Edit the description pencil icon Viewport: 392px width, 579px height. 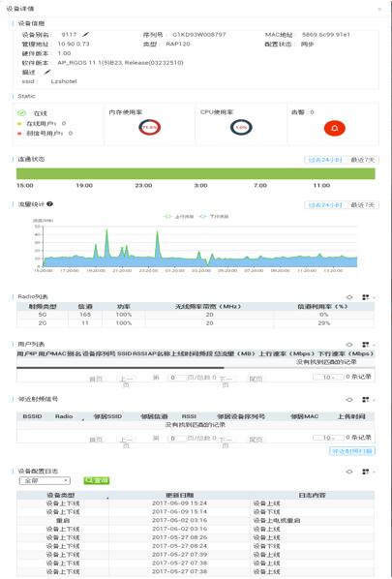tap(47, 72)
